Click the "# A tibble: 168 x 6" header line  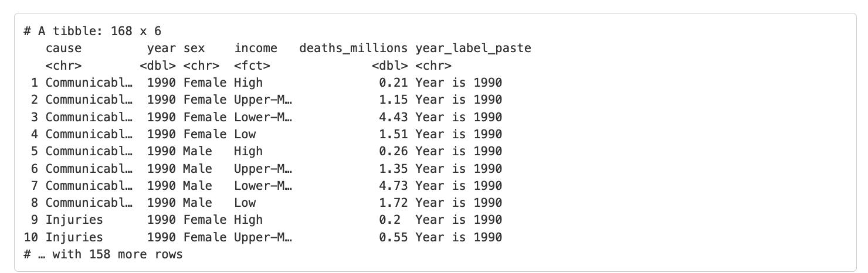(x=92, y=30)
